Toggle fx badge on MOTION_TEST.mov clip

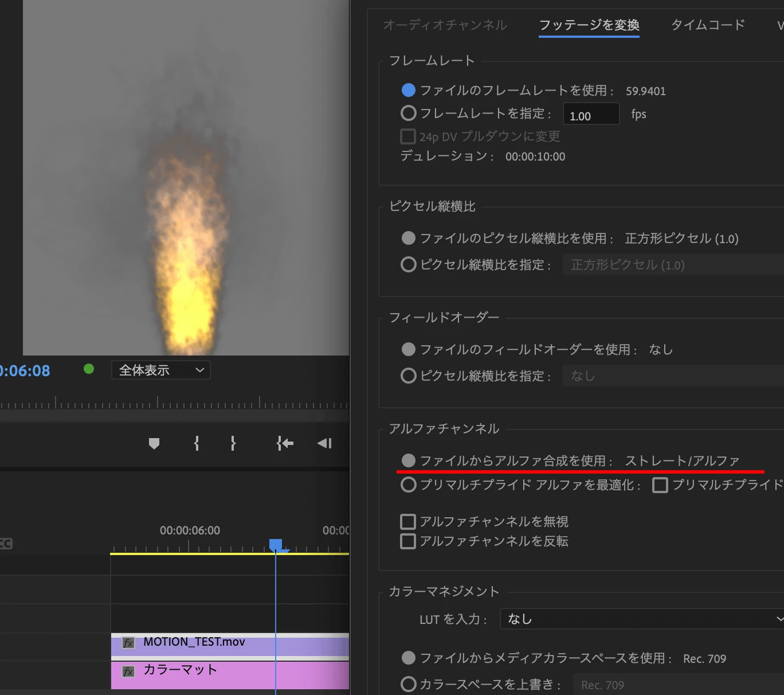click(x=128, y=643)
